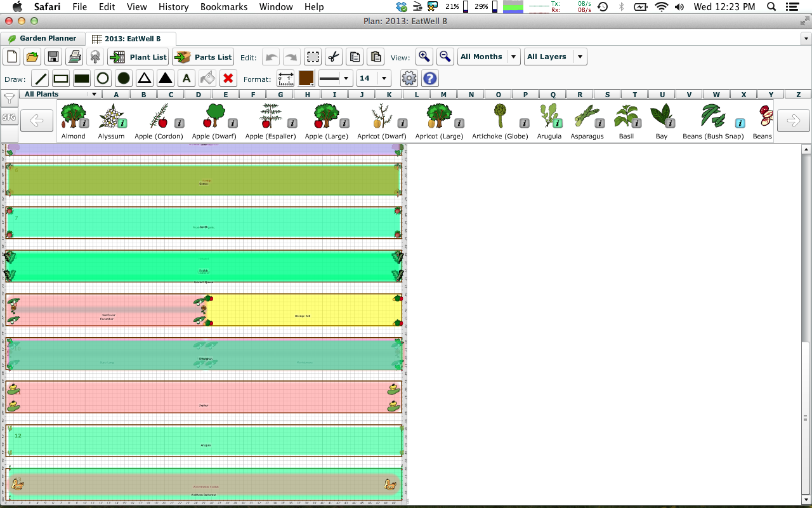This screenshot has width=812, height=508.
Task: Click the vertical scrollbar down arrow
Action: 806,500
